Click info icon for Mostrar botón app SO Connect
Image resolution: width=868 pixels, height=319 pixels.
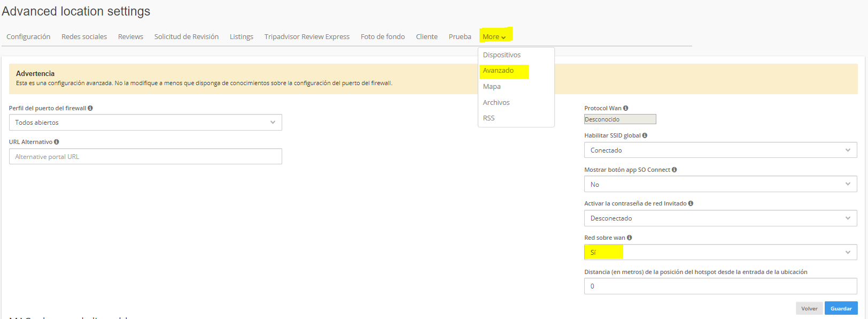point(675,170)
